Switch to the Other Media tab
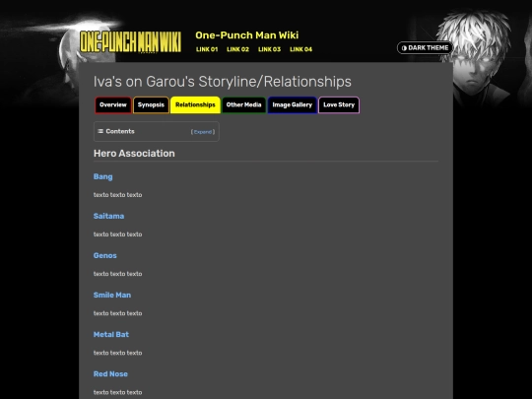Image resolution: width=532 pixels, height=399 pixels. [244, 104]
